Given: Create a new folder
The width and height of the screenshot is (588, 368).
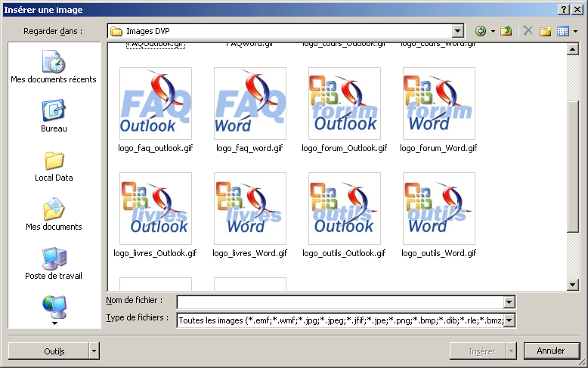Looking at the screenshot, I should (x=546, y=31).
